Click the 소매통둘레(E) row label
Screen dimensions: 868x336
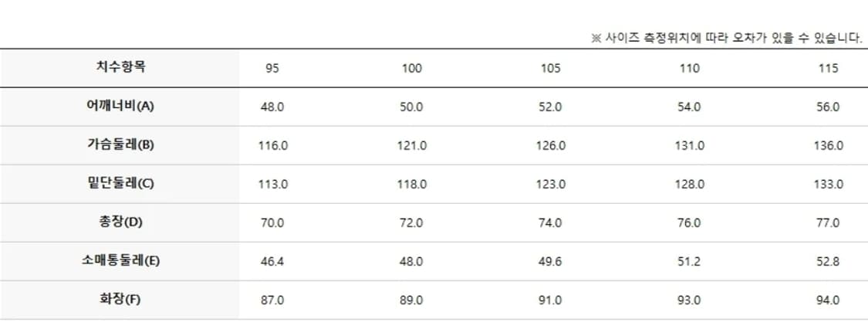tap(120, 261)
